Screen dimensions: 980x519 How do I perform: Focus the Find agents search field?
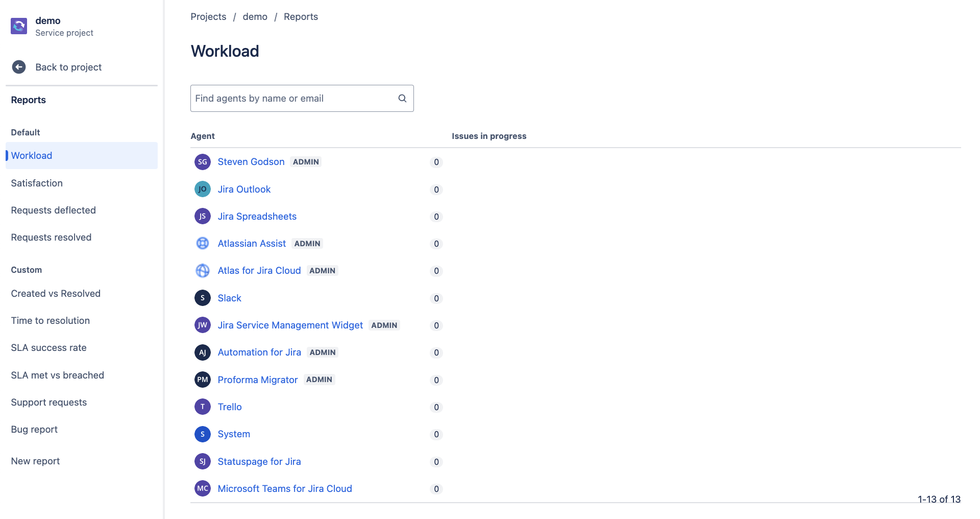pyautogui.click(x=302, y=98)
